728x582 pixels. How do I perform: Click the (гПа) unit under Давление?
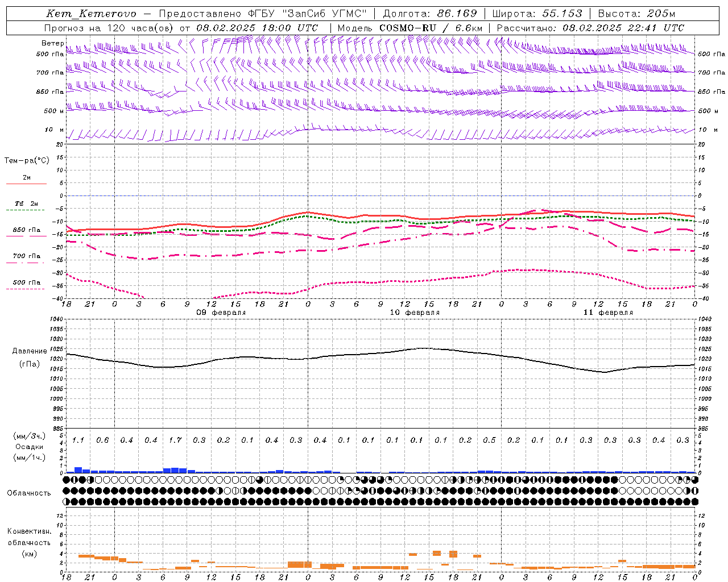(29, 364)
